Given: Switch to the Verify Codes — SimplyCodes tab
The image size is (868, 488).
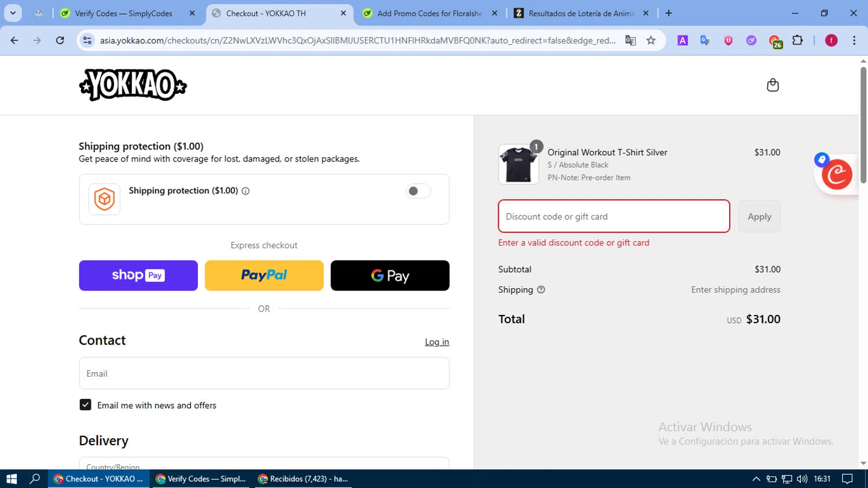Looking at the screenshot, I should click(128, 13).
